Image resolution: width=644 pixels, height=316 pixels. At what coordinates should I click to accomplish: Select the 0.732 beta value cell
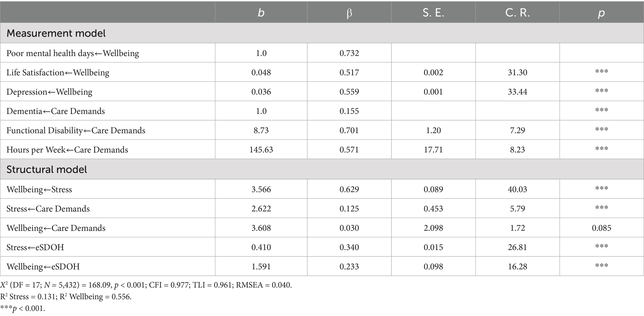pyautogui.click(x=349, y=53)
